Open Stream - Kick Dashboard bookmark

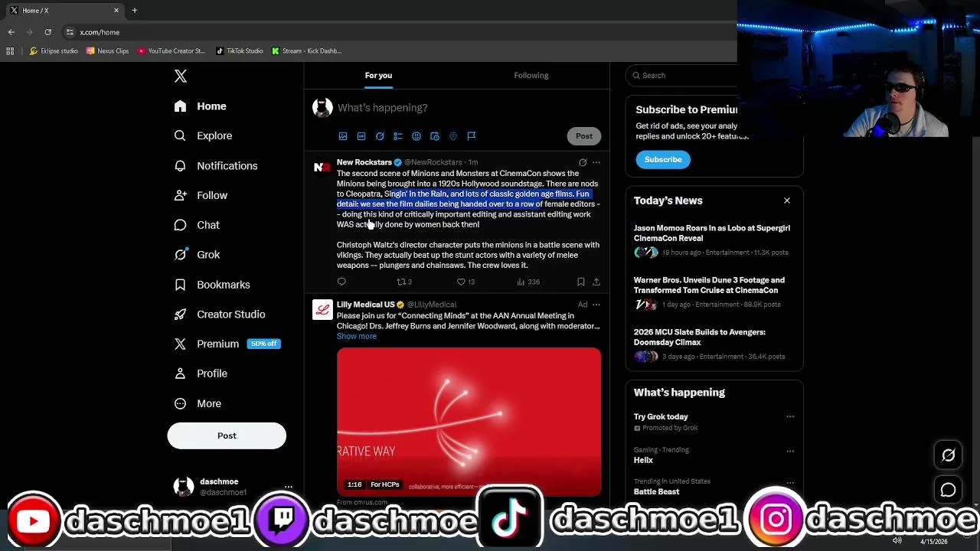[x=307, y=51]
